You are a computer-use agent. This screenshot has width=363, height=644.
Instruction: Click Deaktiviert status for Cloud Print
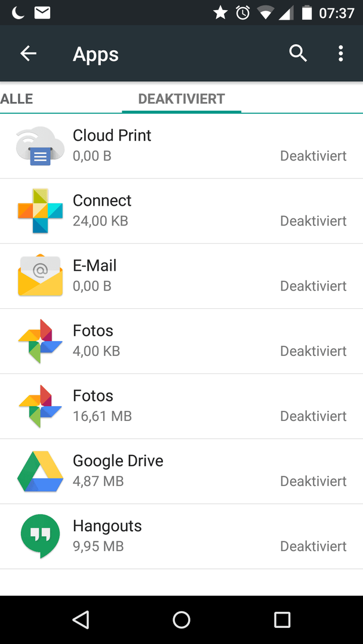(313, 156)
